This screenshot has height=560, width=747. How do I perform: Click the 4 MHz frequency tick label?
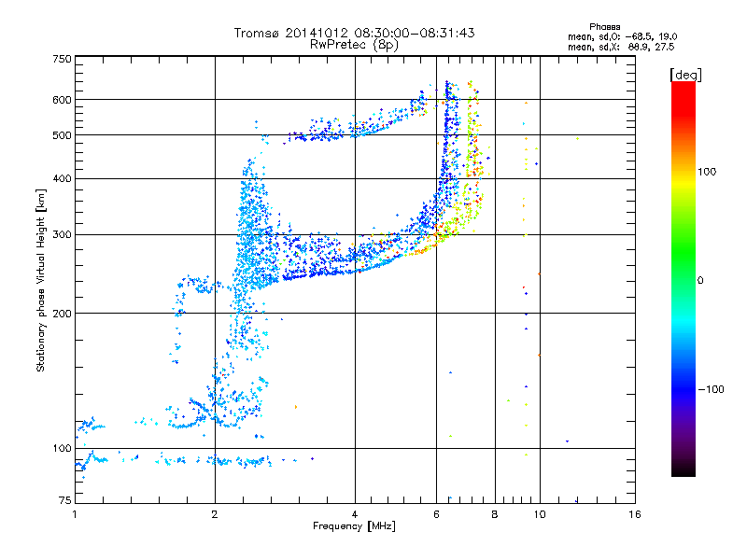355,514
